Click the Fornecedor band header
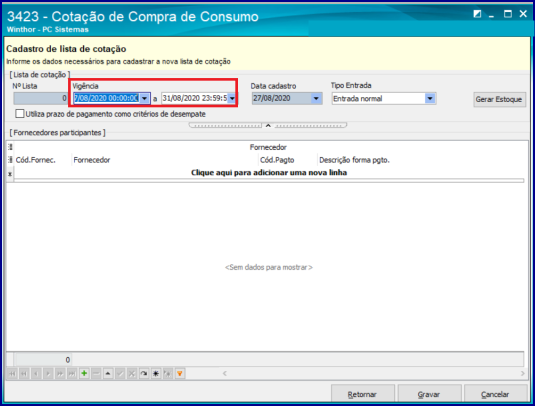The height and width of the screenshot is (406, 535). 269,147
